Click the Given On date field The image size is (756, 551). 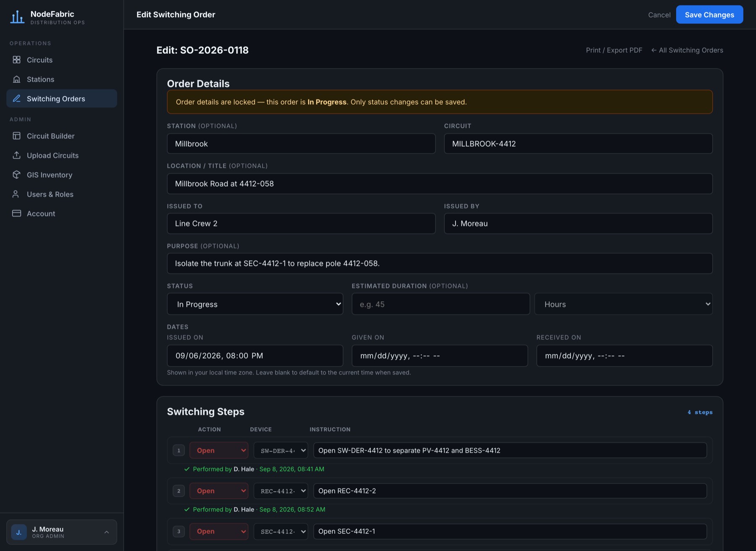coord(440,356)
